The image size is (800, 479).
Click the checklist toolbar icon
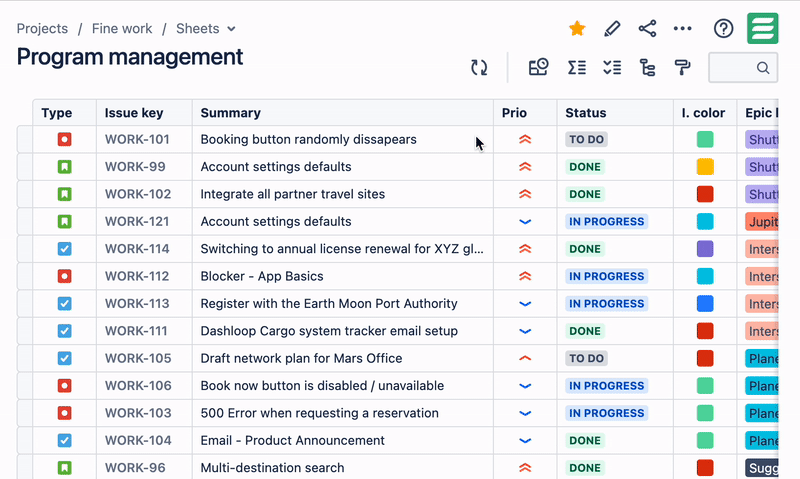click(x=612, y=67)
